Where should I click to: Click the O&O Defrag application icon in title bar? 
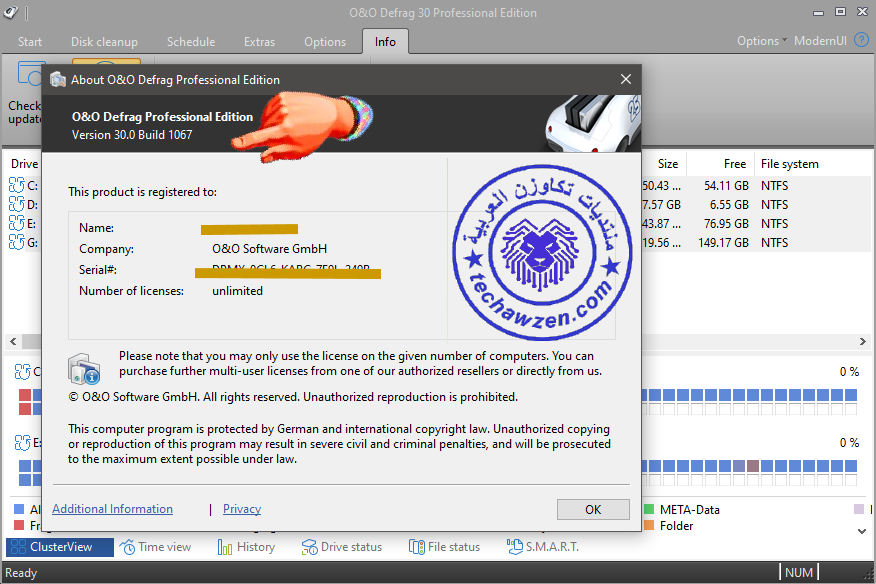pos(11,12)
